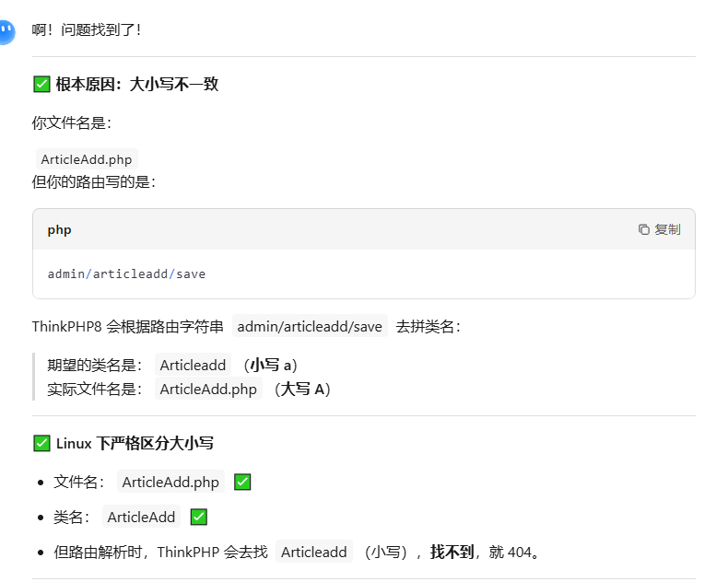Click the ArticleAdd.php tag in 文件名 bullet

point(170,482)
